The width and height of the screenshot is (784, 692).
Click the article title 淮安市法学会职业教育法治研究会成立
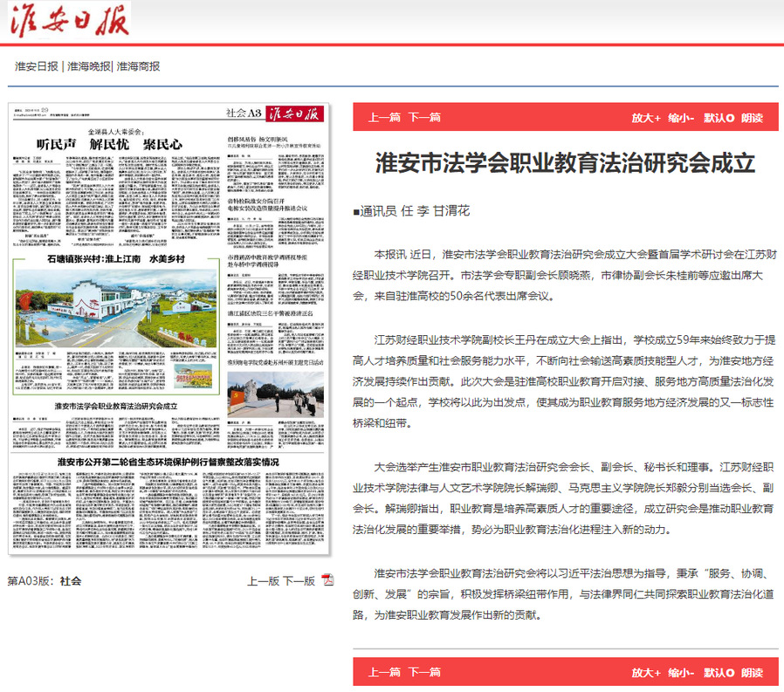tap(566, 163)
